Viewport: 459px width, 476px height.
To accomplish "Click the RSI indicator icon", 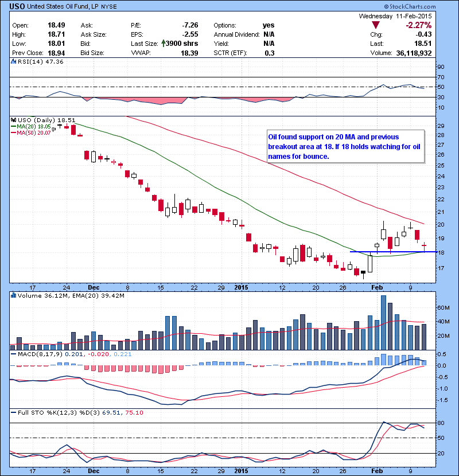I will coord(13,61).
